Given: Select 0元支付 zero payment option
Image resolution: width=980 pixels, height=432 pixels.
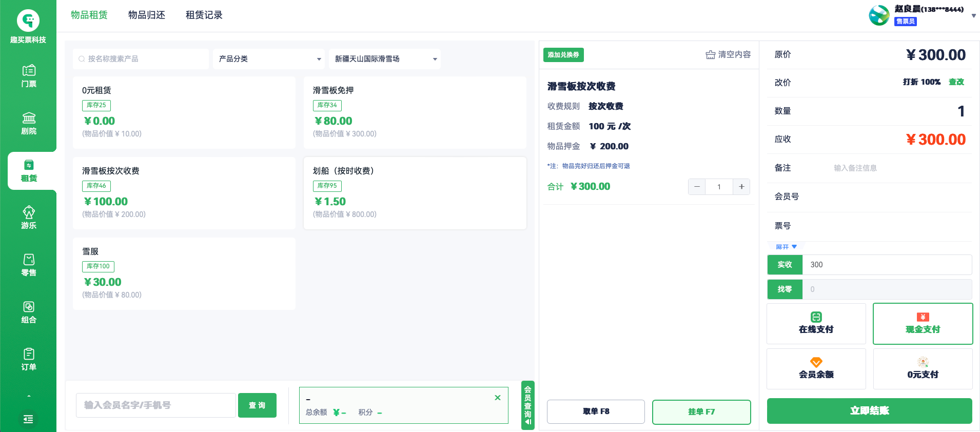Looking at the screenshot, I should (x=923, y=368).
